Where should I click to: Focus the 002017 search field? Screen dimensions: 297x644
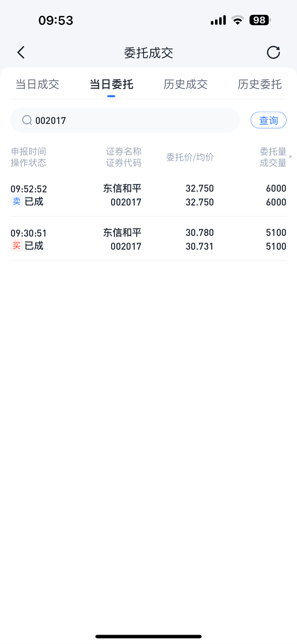pyautogui.click(x=125, y=120)
